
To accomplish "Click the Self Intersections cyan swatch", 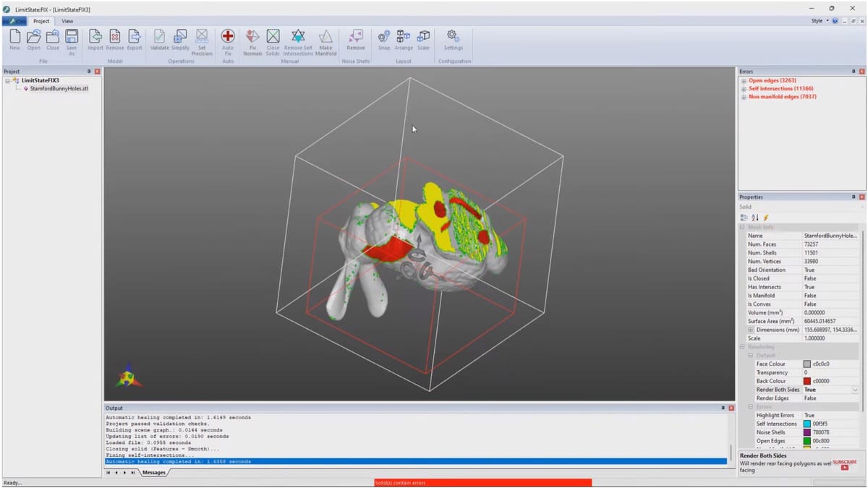I will [x=807, y=424].
